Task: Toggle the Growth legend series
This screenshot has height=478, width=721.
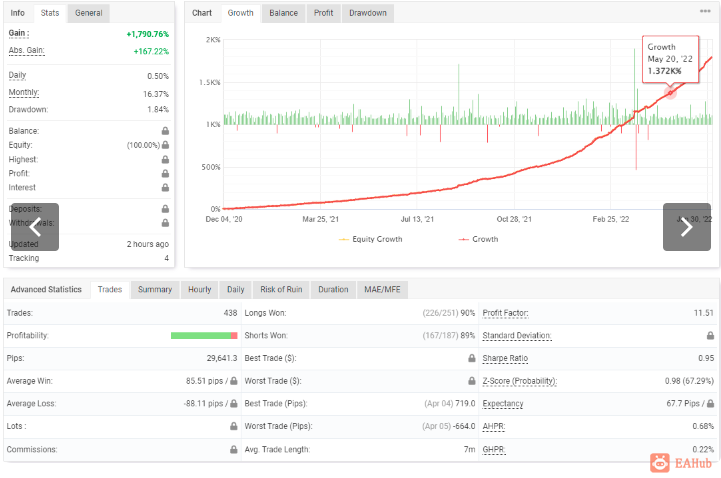Action: 478,239
